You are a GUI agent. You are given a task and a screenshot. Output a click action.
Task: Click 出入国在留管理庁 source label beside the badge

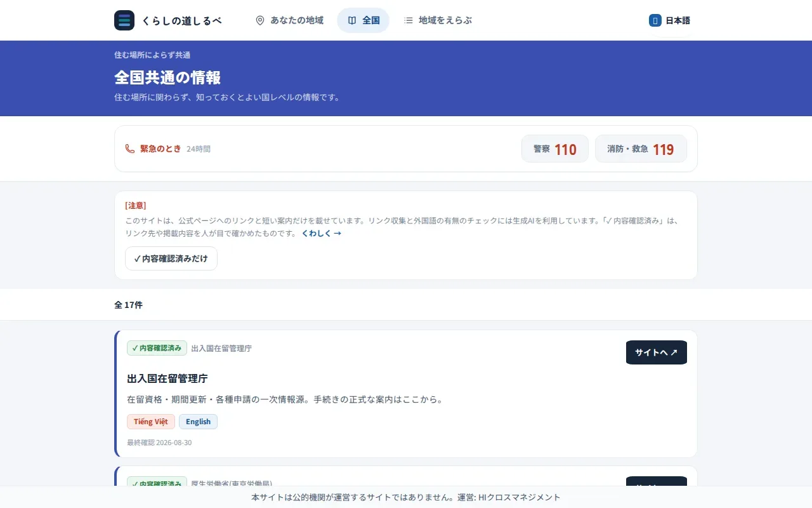coord(221,348)
